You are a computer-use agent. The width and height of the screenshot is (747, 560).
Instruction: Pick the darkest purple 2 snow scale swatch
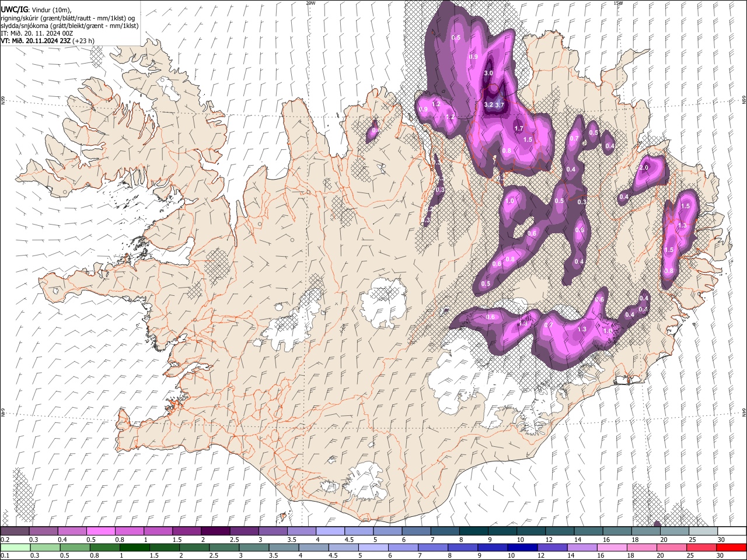click(215, 531)
